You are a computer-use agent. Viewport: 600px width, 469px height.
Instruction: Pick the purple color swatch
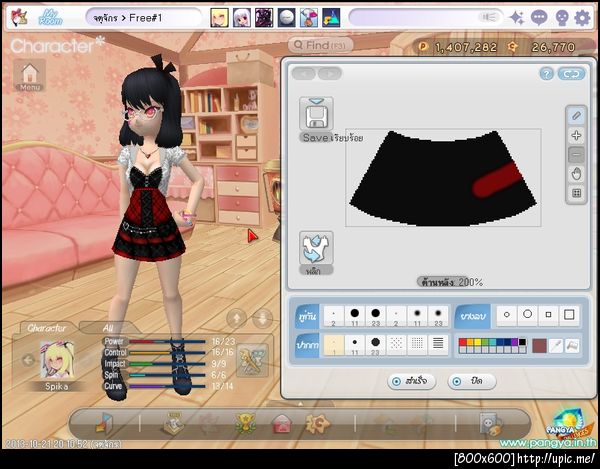[515, 342]
